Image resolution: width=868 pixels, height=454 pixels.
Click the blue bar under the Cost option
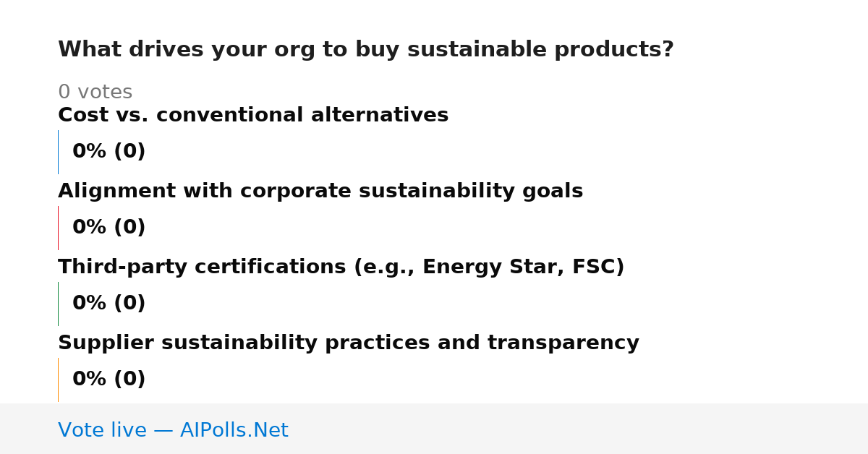pyautogui.click(x=59, y=152)
